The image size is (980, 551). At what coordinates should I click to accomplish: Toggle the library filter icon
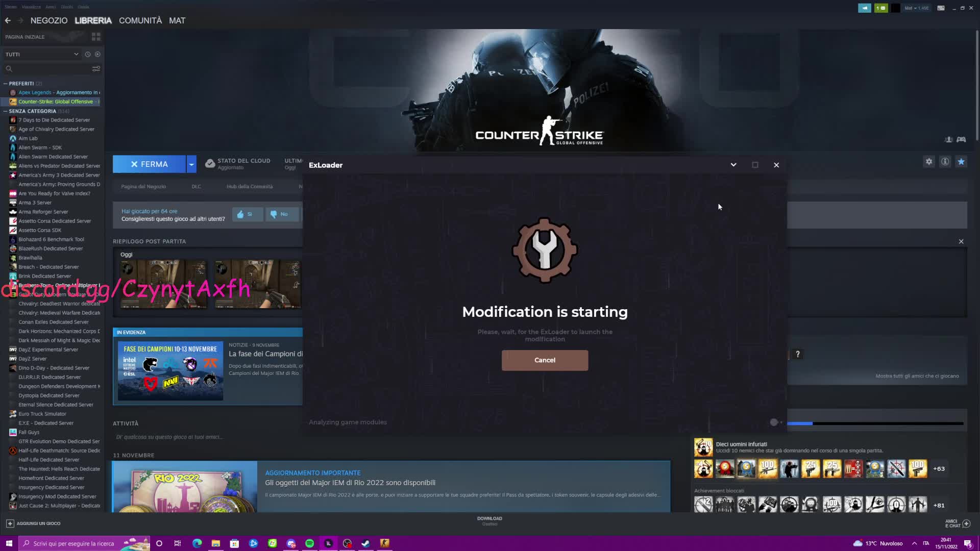pyautogui.click(x=96, y=68)
